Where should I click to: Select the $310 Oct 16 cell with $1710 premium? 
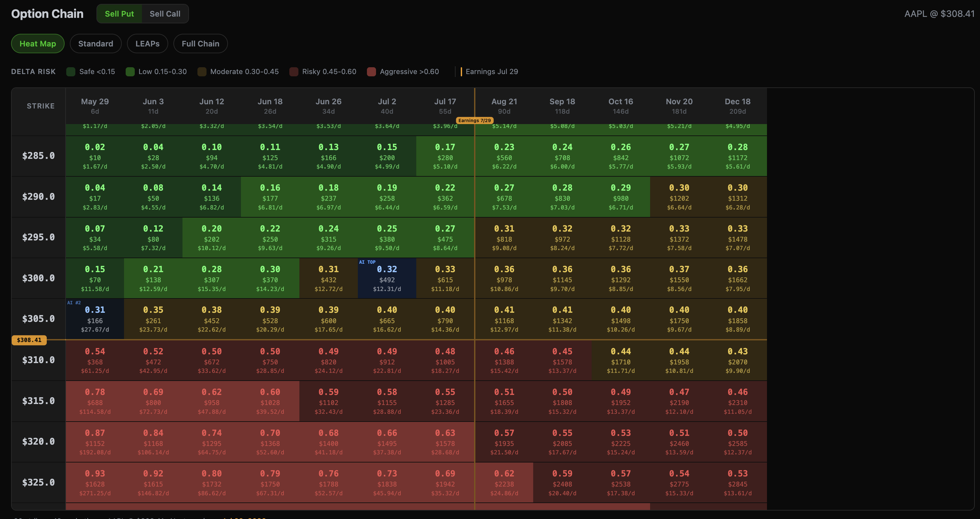pyautogui.click(x=621, y=360)
